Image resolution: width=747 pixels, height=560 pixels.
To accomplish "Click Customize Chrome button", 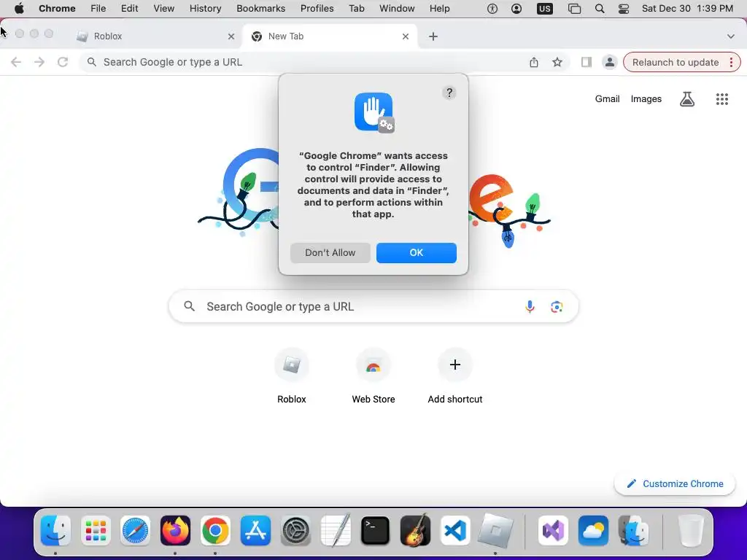I will (x=675, y=484).
